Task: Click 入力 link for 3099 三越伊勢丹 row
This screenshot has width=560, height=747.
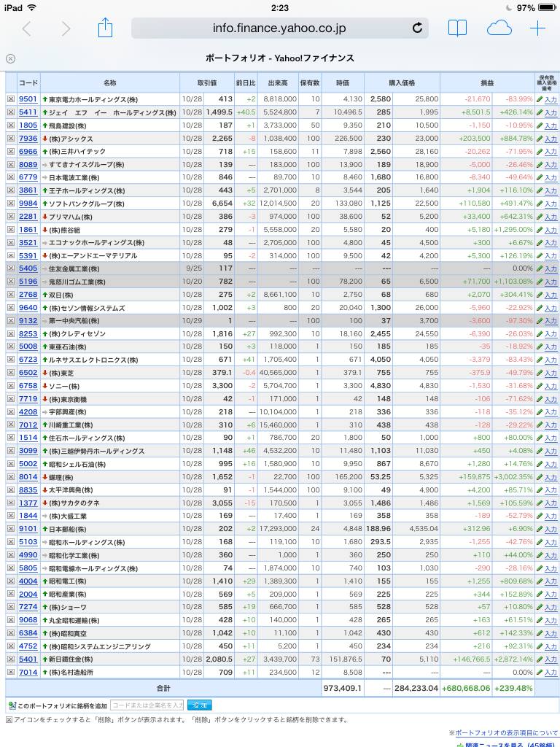Action: click(x=551, y=451)
